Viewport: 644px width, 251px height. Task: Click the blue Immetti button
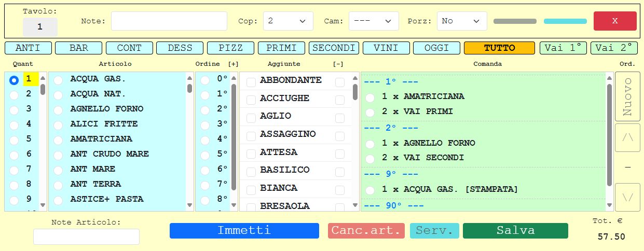244,231
